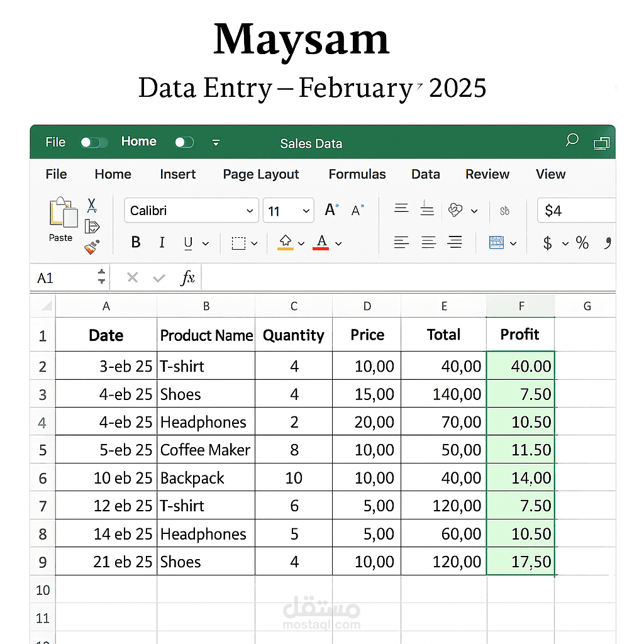Toggle the switch next to Home in title bar

[x=184, y=142]
